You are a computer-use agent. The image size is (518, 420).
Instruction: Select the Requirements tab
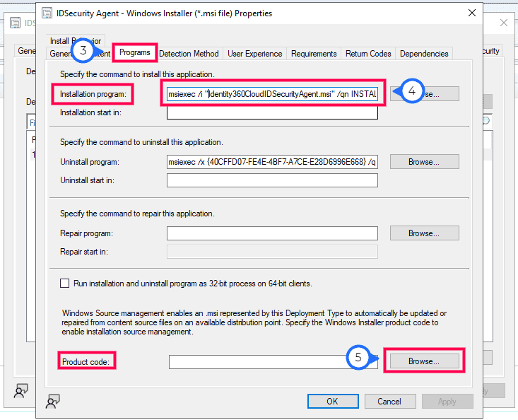pos(314,54)
